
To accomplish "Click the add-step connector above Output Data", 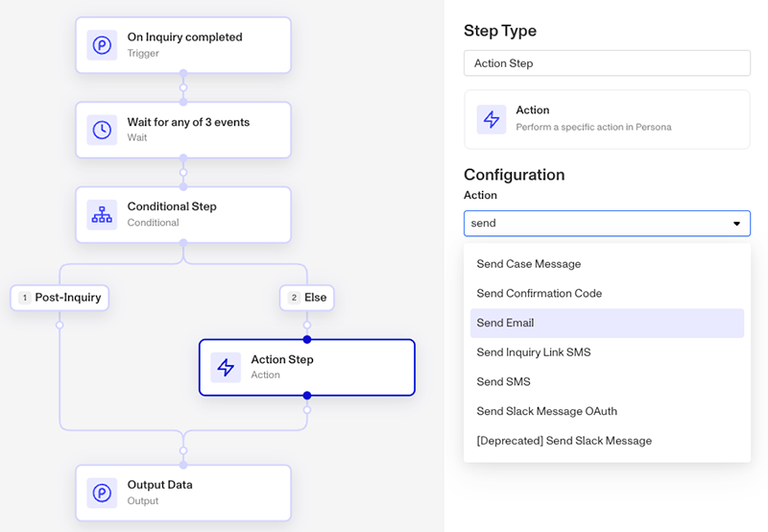I will click(183, 450).
